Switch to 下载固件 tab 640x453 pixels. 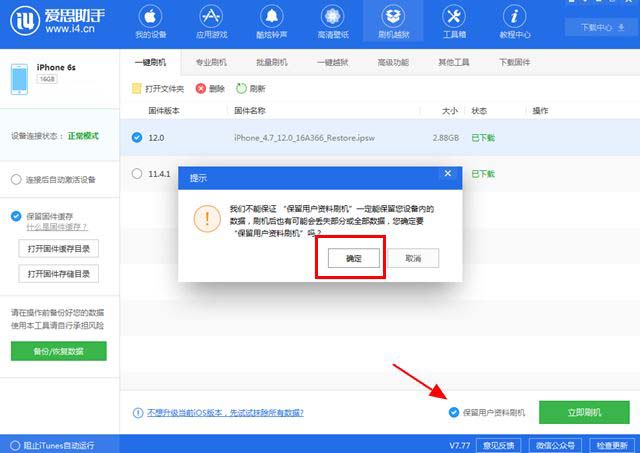[x=515, y=62]
